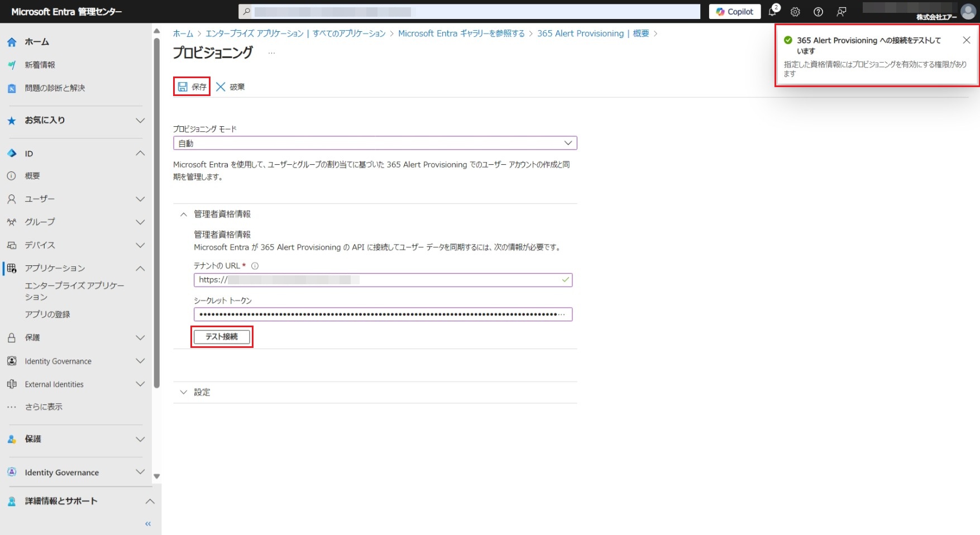Click the user account avatar
980x535 pixels.
[968, 11]
